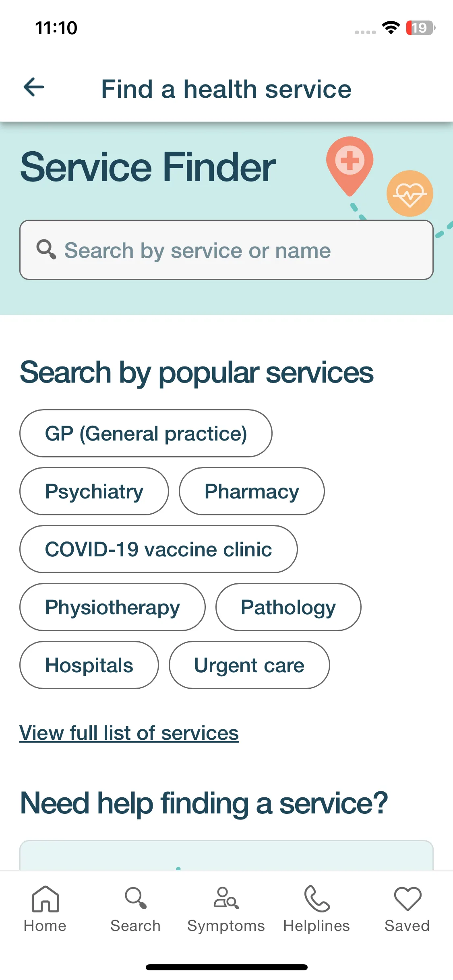Choose the Hospitals chip
This screenshot has width=453, height=980.
89,665
